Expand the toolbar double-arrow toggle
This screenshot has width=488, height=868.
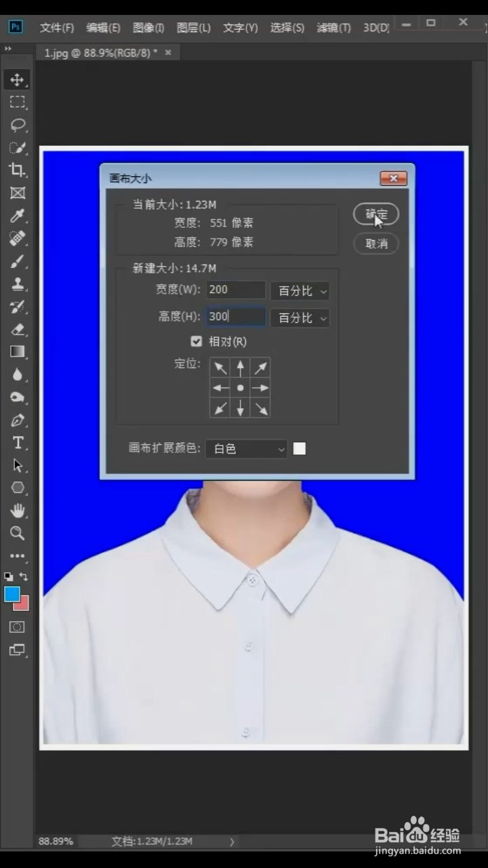[x=8, y=50]
